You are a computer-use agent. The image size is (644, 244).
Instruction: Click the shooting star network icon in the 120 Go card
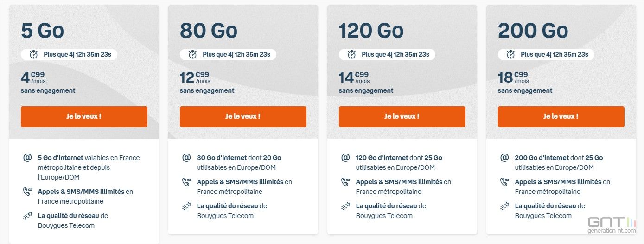pyautogui.click(x=345, y=206)
